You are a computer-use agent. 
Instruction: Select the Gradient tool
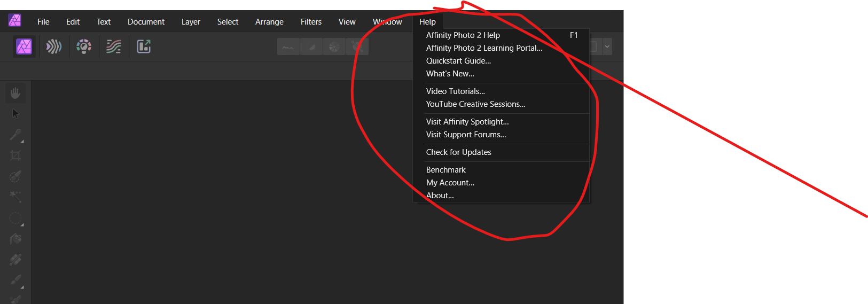point(15,260)
